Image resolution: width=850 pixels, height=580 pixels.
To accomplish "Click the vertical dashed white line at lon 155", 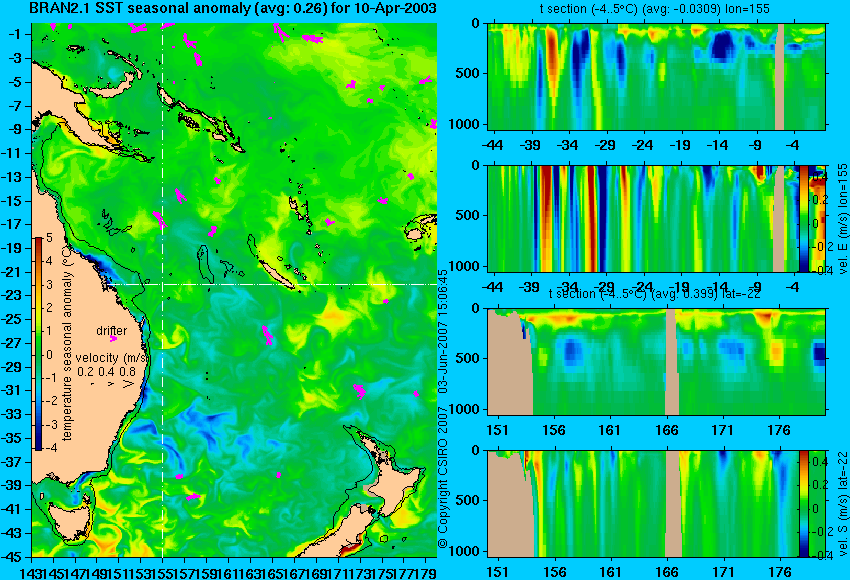I will [163, 290].
